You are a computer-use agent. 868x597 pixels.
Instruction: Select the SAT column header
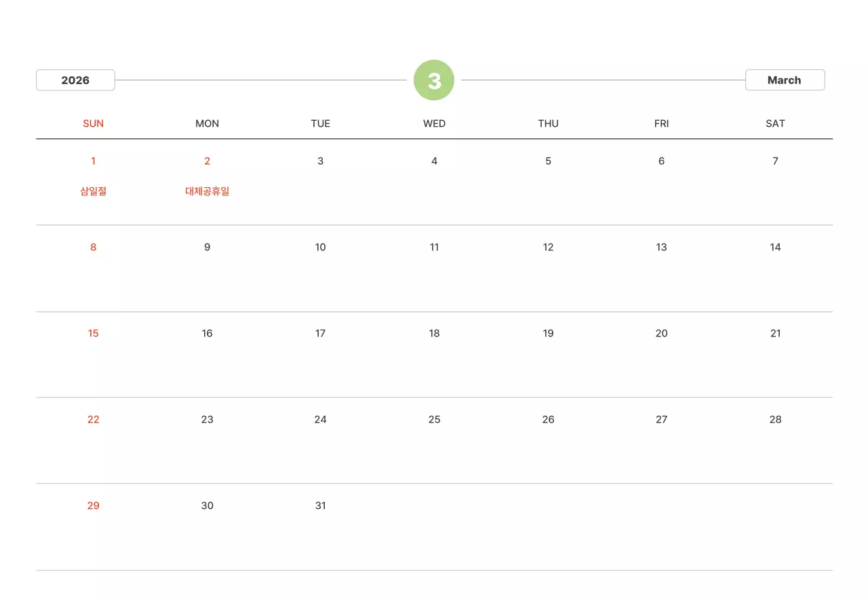point(775,123)
